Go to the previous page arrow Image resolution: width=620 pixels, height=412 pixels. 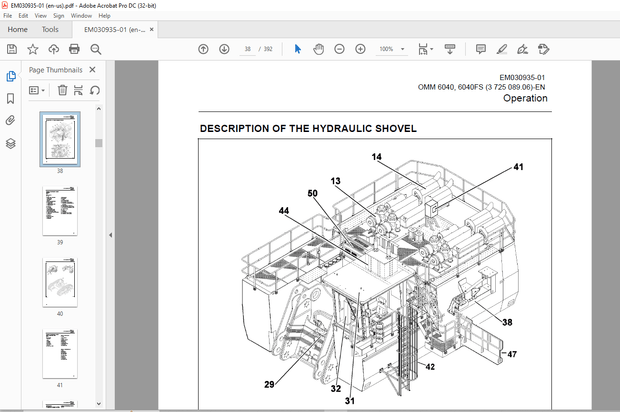203,49
